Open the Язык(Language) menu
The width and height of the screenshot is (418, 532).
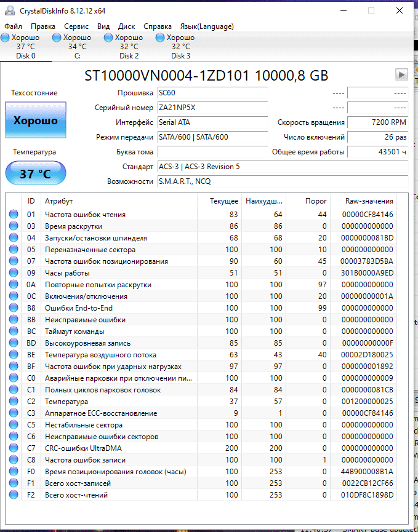[x=206, y=26]
